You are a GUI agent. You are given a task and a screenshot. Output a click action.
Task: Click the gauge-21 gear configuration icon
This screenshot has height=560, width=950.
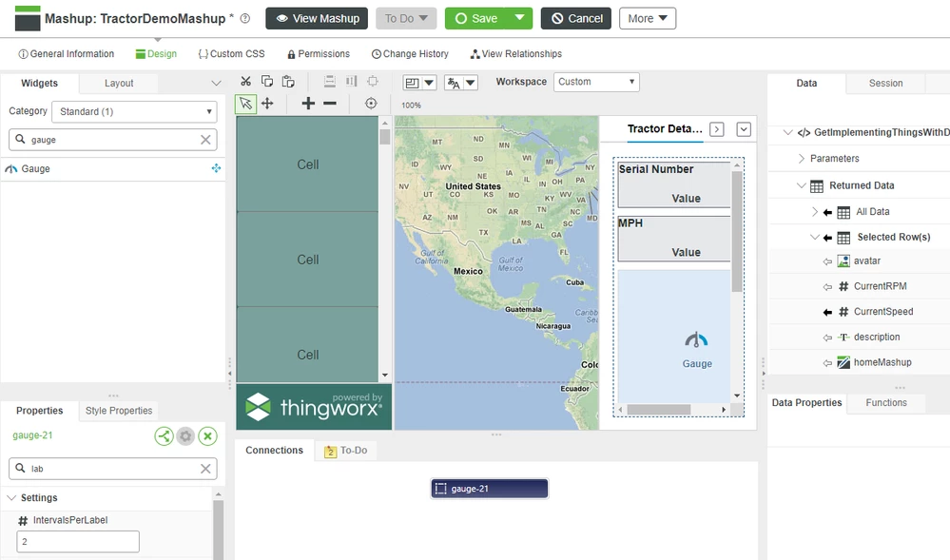click(185, 435)
